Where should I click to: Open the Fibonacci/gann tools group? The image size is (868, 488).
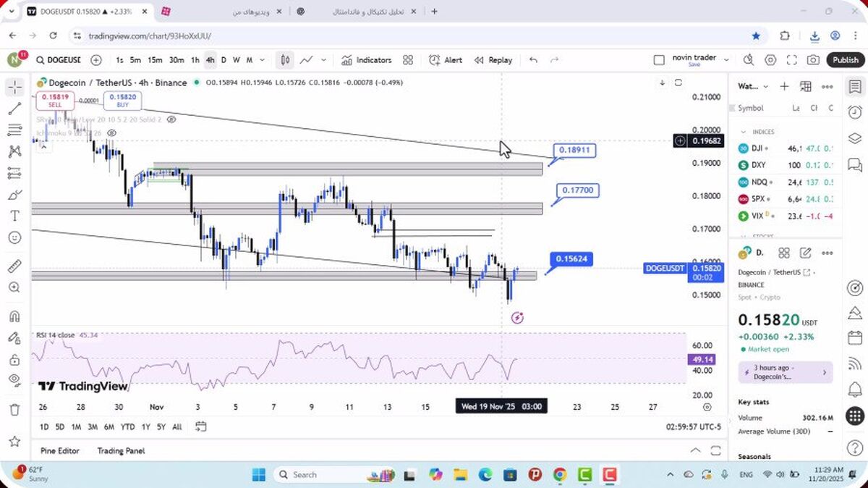(14, 130)
